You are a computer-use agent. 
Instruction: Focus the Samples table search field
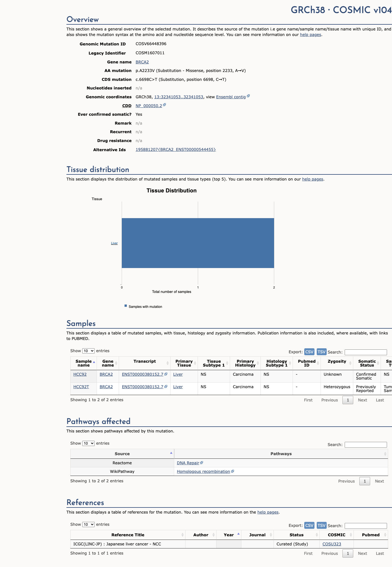point(366,352)
